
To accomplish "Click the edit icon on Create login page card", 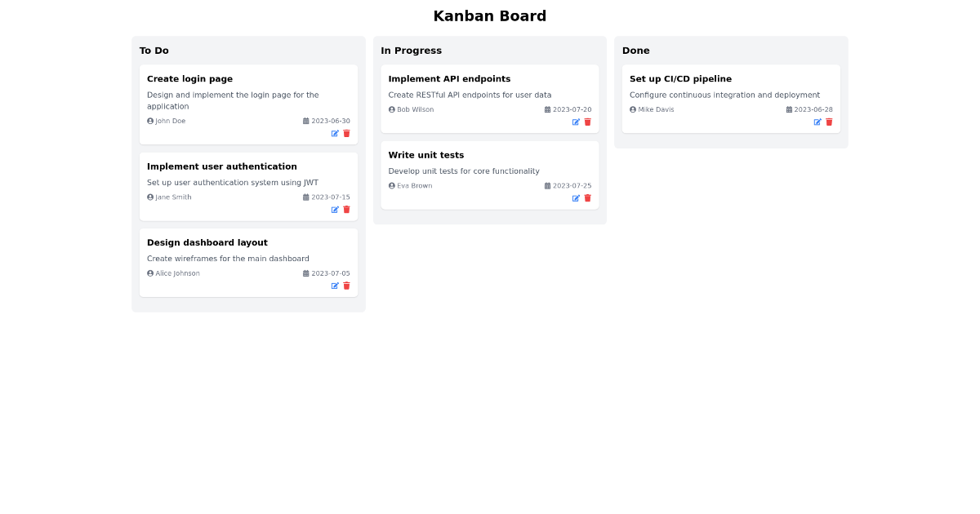I will tap(335, 133).
